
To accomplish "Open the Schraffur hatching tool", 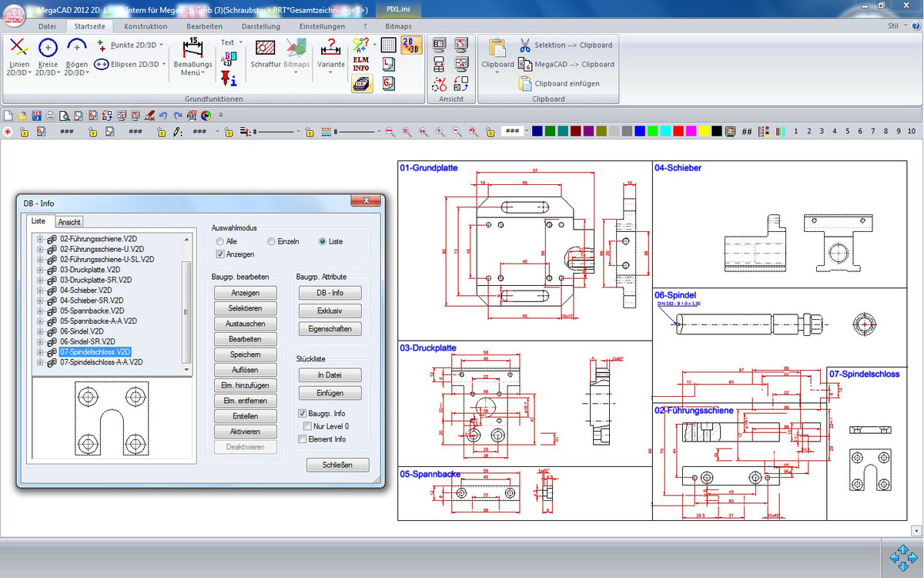I will pyautogui.click(x=266, y=54).
